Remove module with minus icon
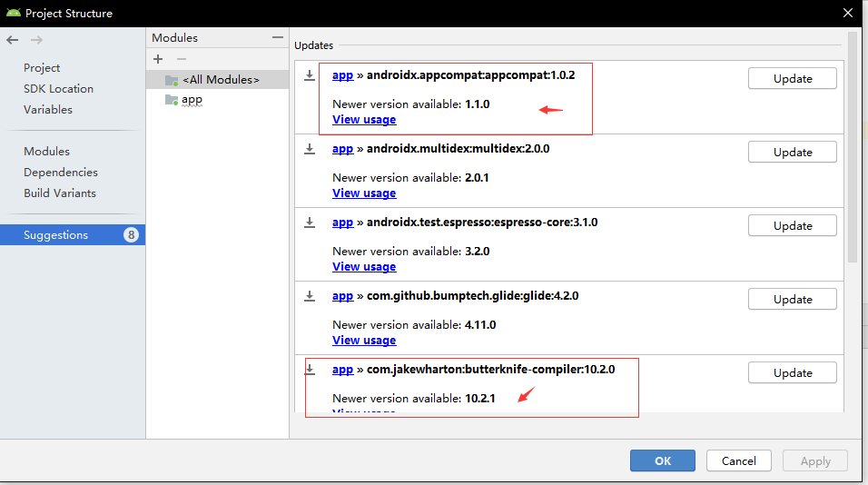868x485 pixels. click(181, 59)
